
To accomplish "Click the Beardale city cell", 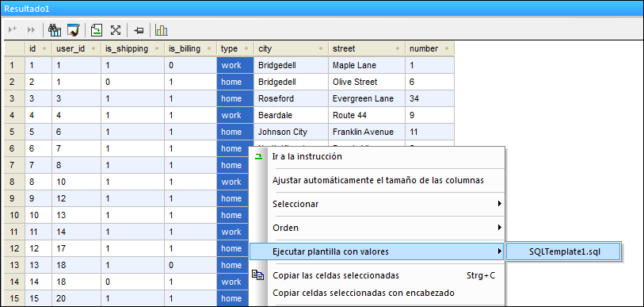I will [291, 115].
